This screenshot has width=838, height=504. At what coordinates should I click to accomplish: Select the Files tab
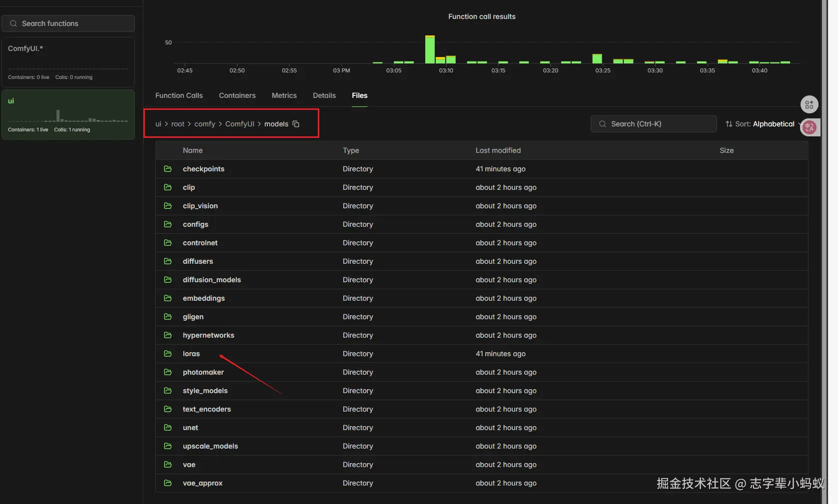(x=360, y=95)
